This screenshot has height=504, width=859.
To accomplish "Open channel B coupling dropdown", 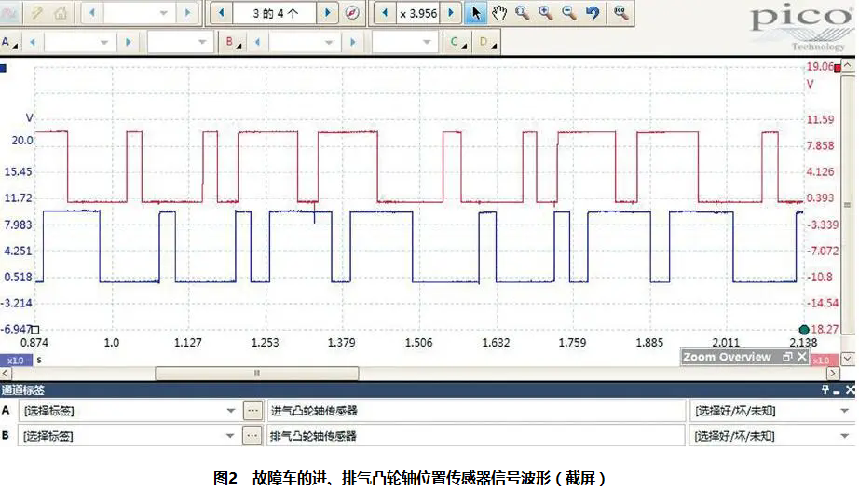I will (426, 42).
